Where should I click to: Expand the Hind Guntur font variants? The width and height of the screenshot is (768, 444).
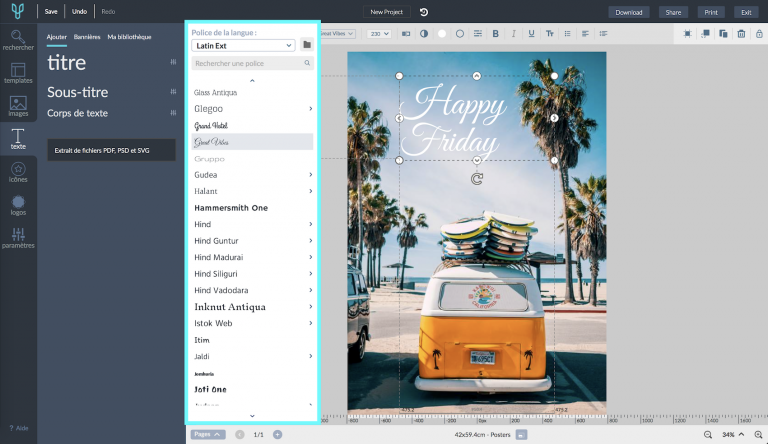pyautogui.click(x=310, y=241)
